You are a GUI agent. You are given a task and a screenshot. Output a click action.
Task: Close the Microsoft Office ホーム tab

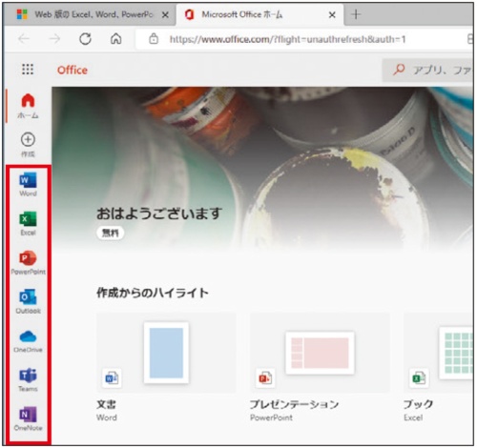click(x=332, y=14)
